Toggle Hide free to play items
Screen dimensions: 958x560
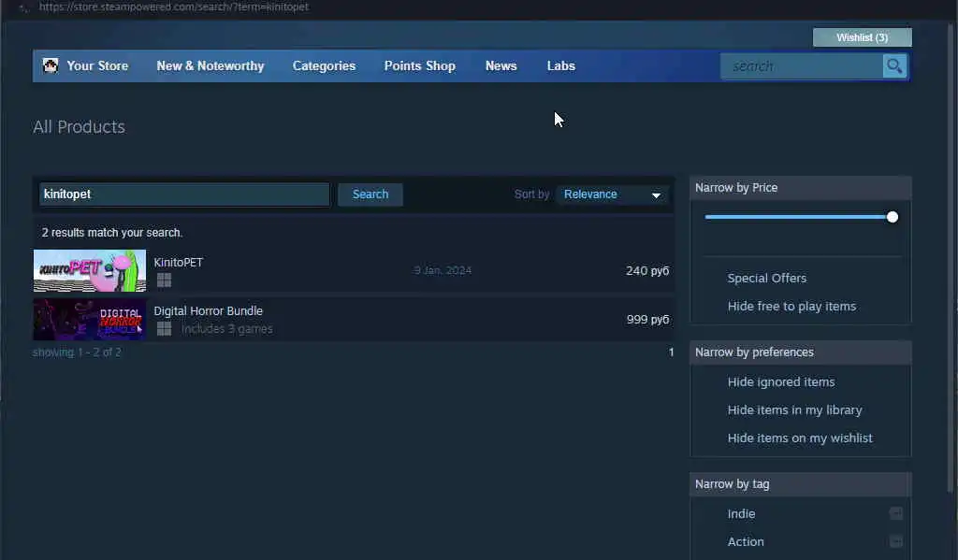point(791,307)
